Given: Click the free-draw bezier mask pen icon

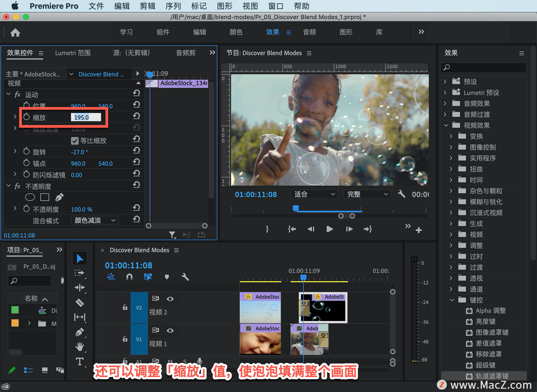Looking at the screenshot, I should coord(59,197).
